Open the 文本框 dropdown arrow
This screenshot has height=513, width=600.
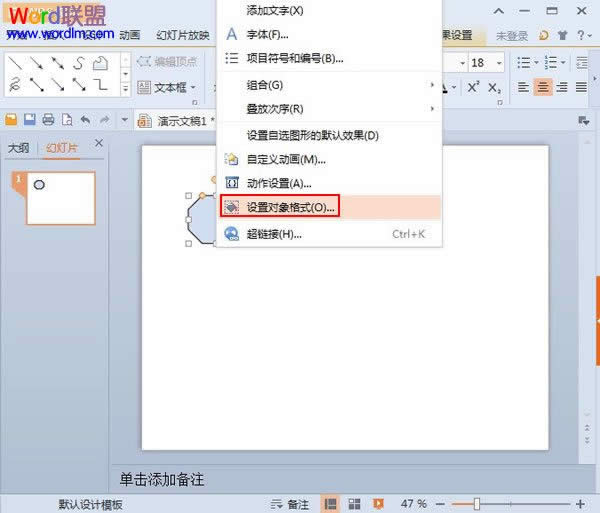(192, 88)
